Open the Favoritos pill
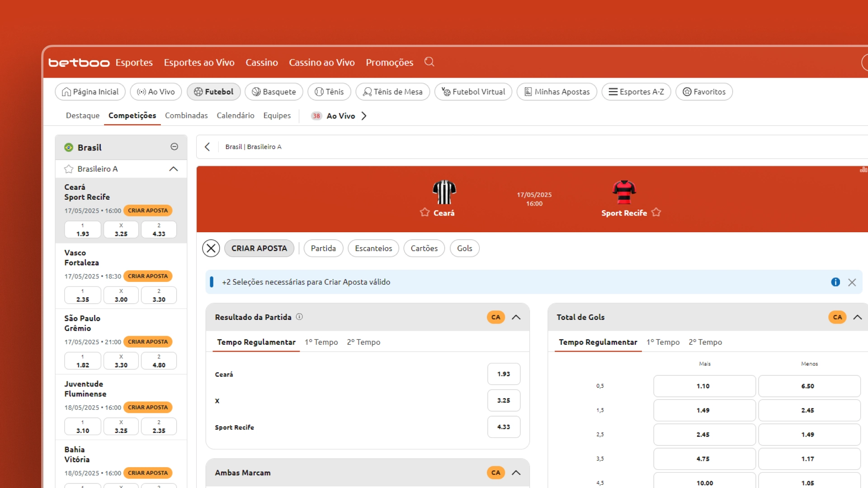This screenshot has height=488, width=868. 704,92
